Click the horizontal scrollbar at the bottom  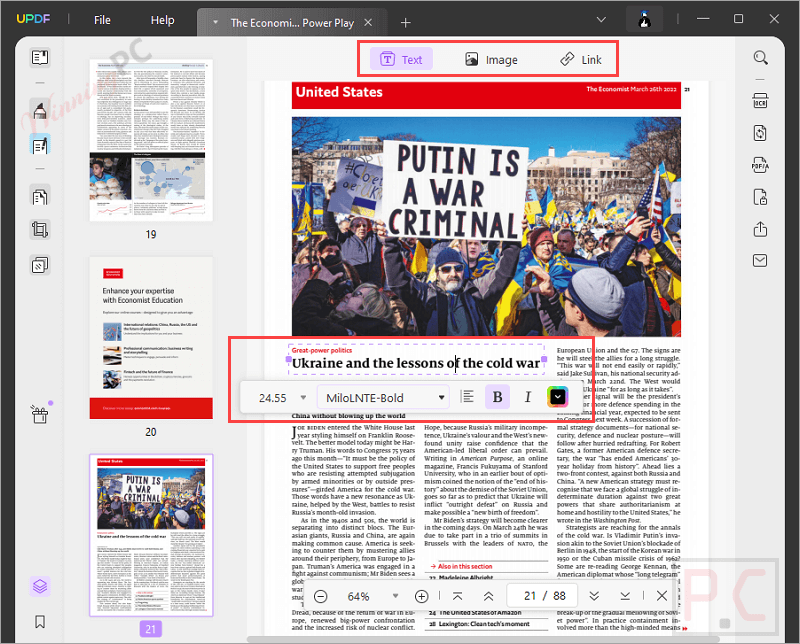(x=483, y=639)
